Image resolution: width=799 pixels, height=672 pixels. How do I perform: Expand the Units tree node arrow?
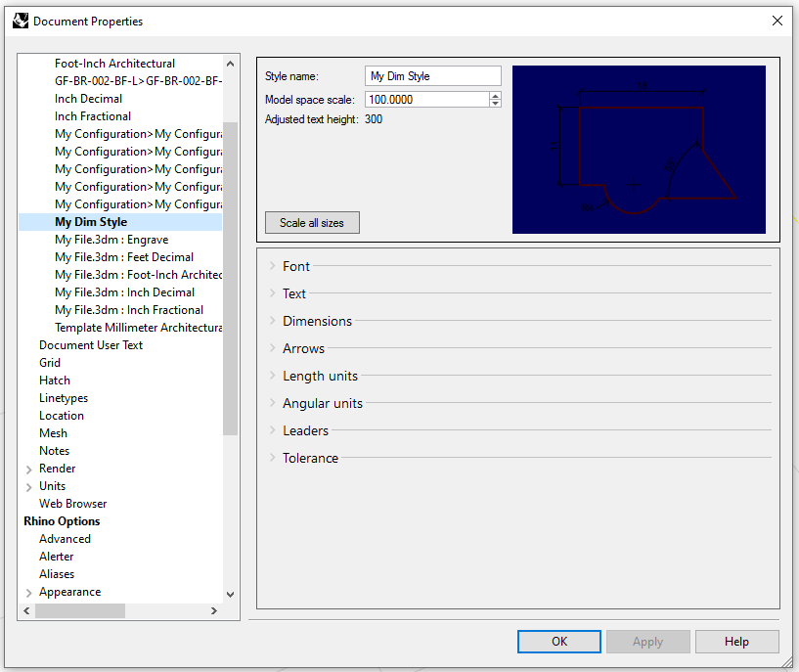click(x=29, y=487)
